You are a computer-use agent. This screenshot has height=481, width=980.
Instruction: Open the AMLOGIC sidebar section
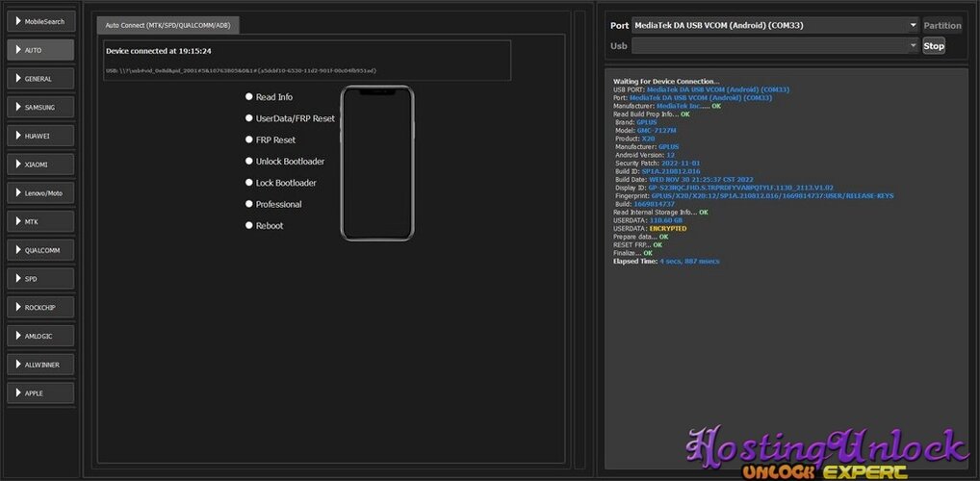pos(40,336)
